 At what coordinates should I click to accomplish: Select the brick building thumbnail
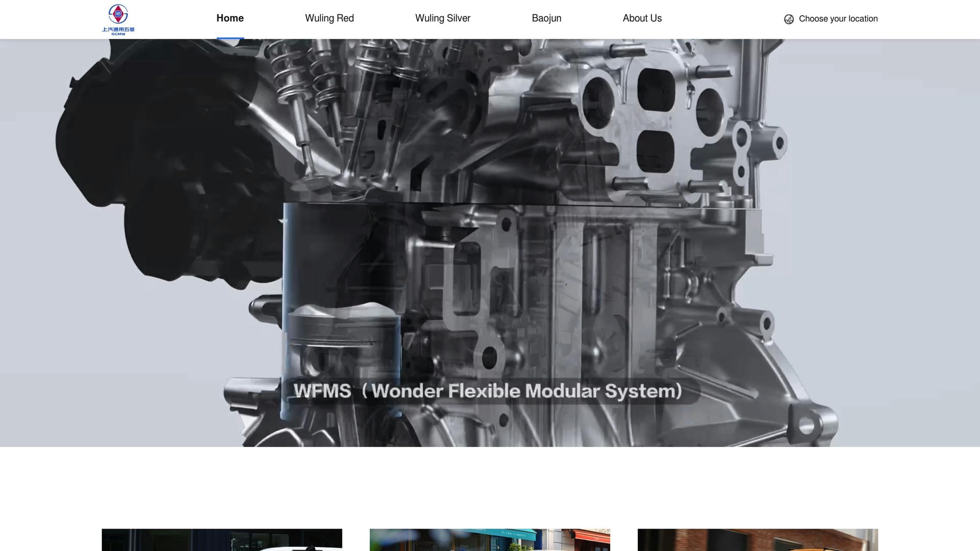757,540
